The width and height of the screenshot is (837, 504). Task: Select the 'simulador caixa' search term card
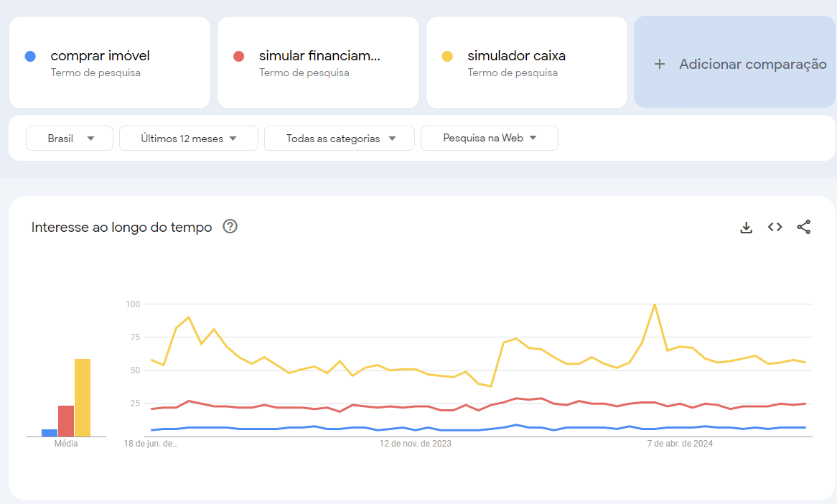[526, 62]
